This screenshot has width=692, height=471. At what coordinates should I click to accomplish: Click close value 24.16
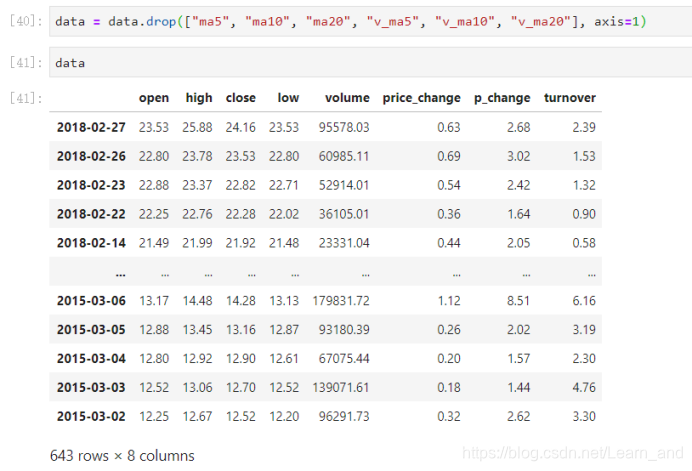coord(241,128)
